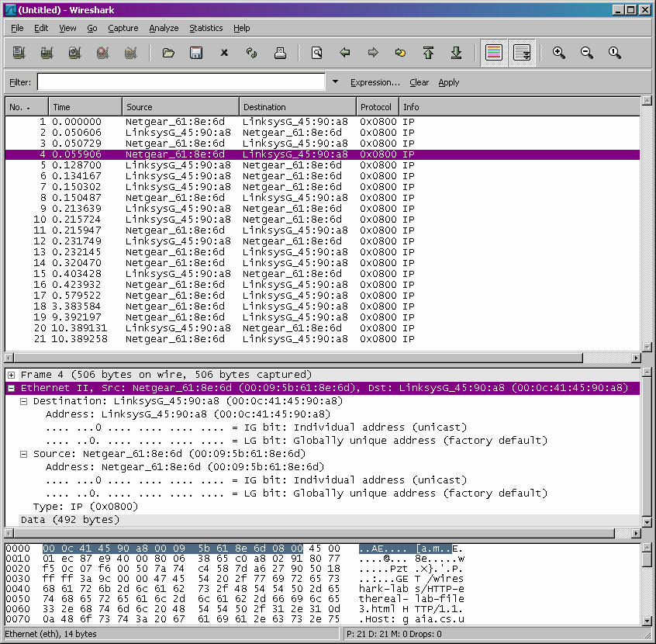Save the capture file with floppy icon

[196, 53]
